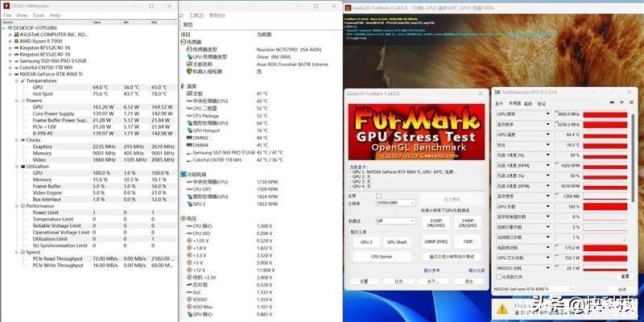The height and width of the screenshot is (322, 644).
Task: Collapse the Clocks group in HWMonitor
Action: click(17, 140)
